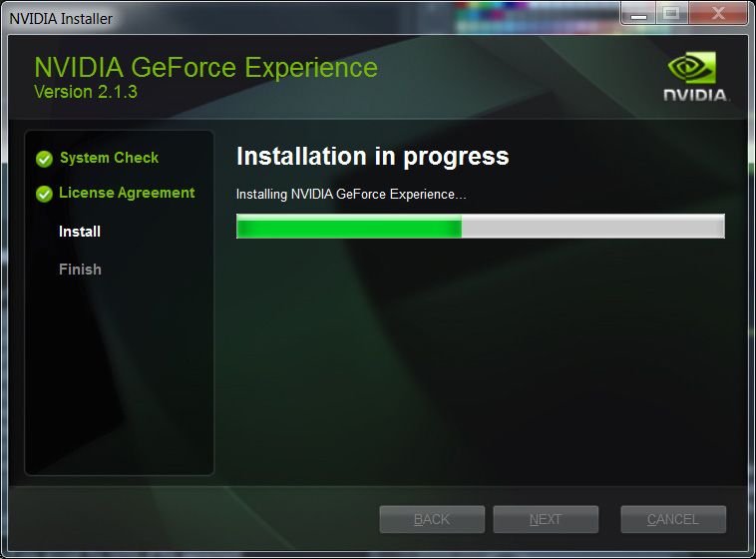This screenshot has height=559, width=756.
Task: Click the NEXT button
Action: click(546, 519)
